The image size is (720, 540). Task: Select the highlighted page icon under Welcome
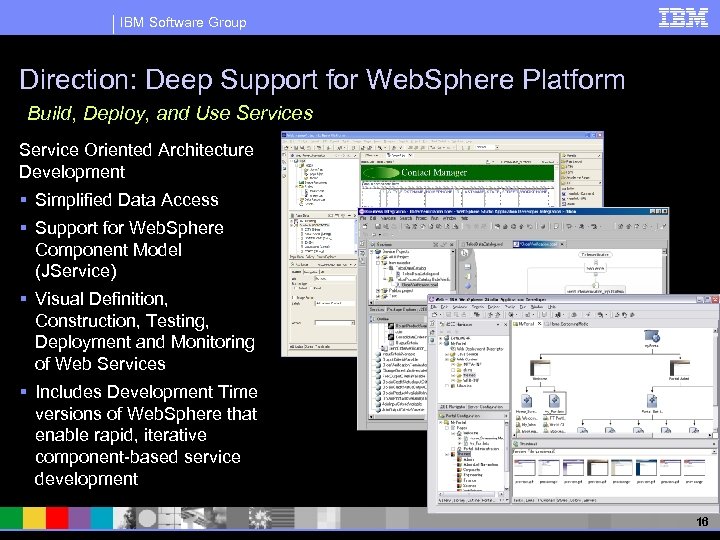pos(555,403)
